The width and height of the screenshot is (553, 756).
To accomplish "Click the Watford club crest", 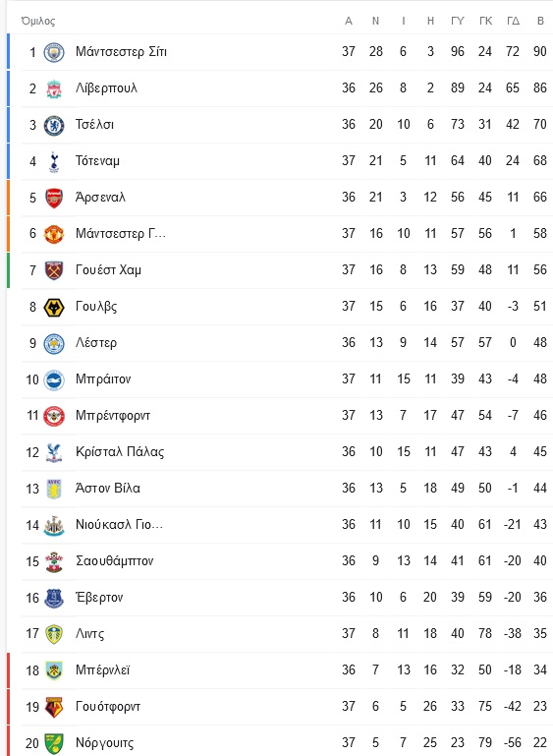I will pos(54,707).
